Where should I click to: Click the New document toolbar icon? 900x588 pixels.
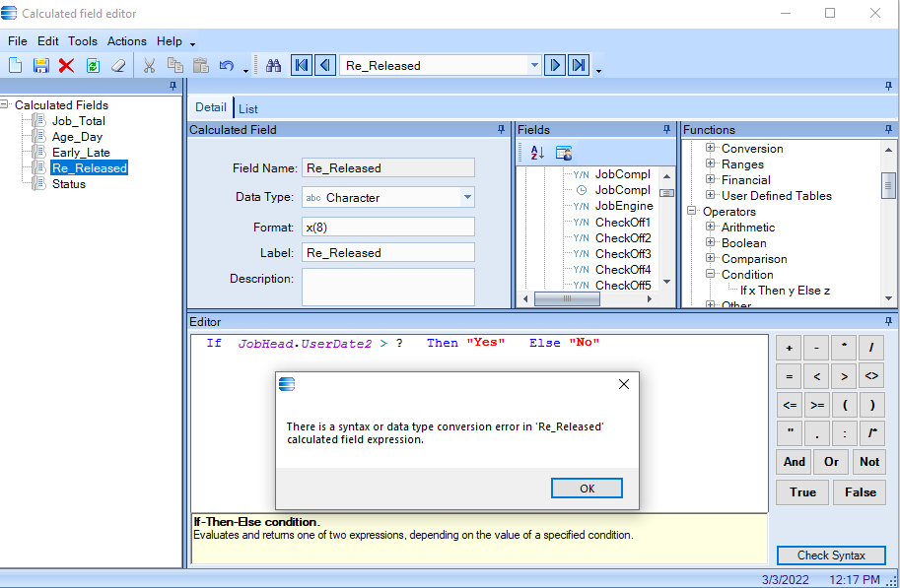click(16, 65)
